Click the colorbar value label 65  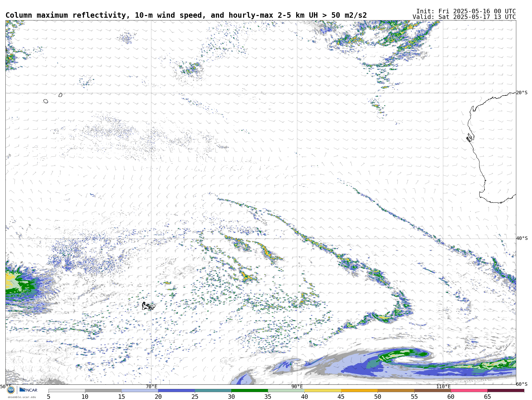tap(487, 397)
